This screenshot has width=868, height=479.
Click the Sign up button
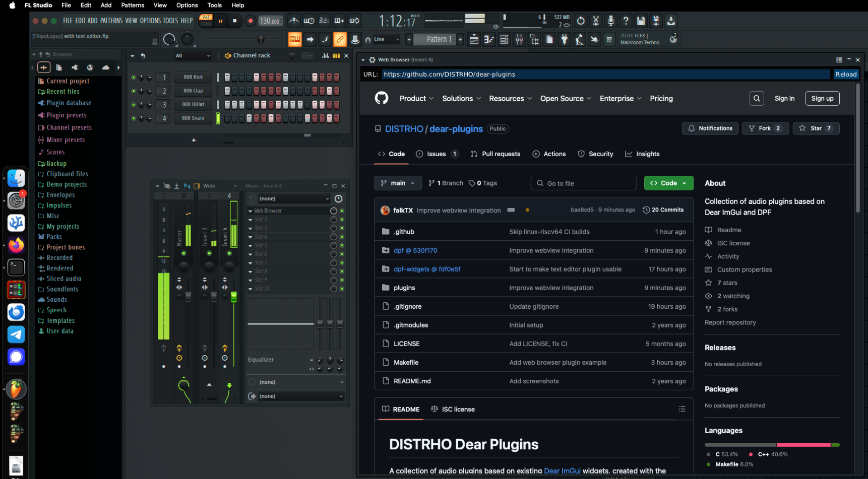coord(822,99)
